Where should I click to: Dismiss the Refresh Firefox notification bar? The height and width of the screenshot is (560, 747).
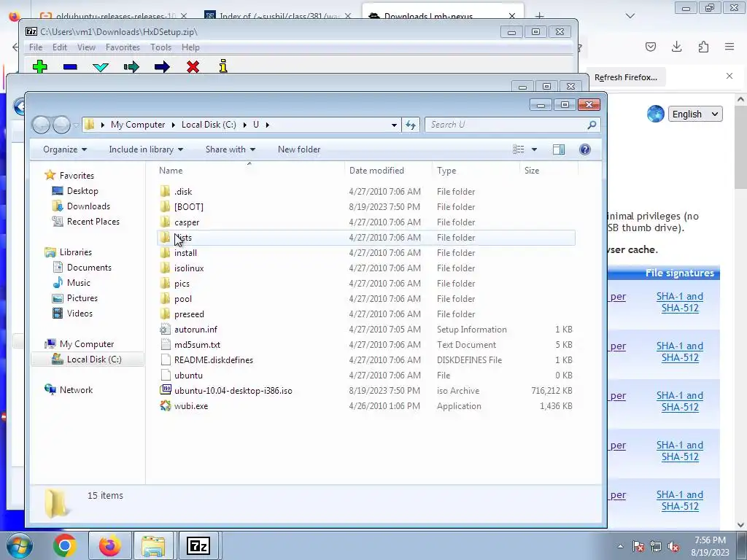tap(729, 76)
